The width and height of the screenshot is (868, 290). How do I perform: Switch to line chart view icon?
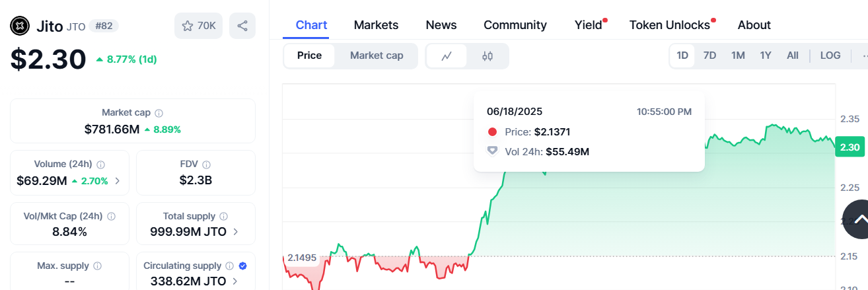coord(447,56)
